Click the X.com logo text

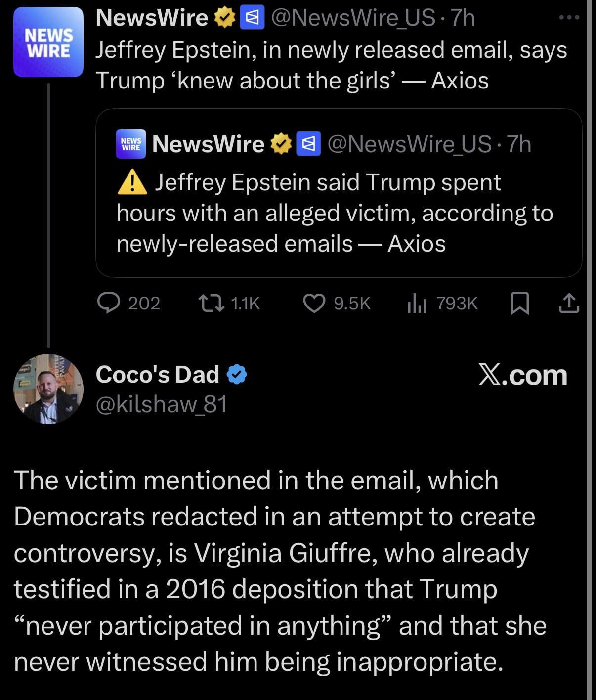522,375
